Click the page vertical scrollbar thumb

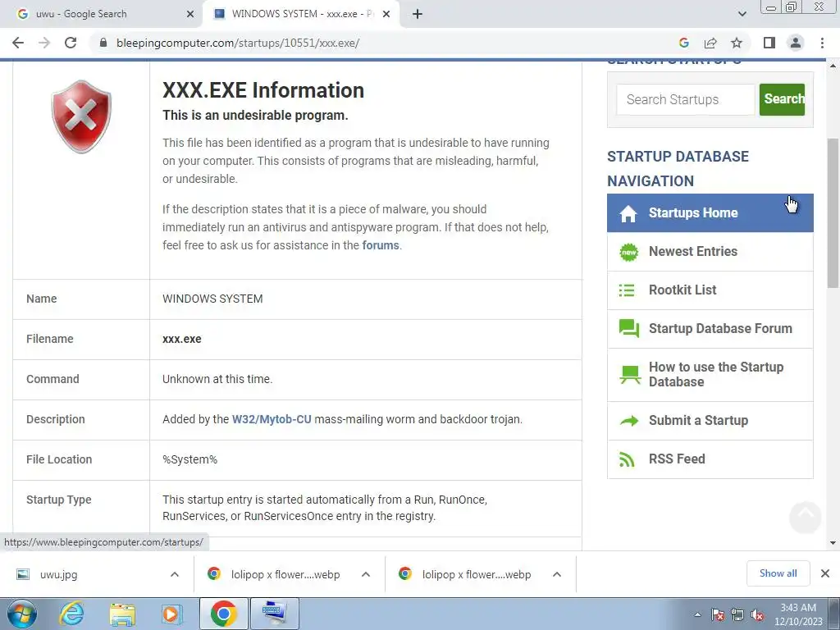833,213
